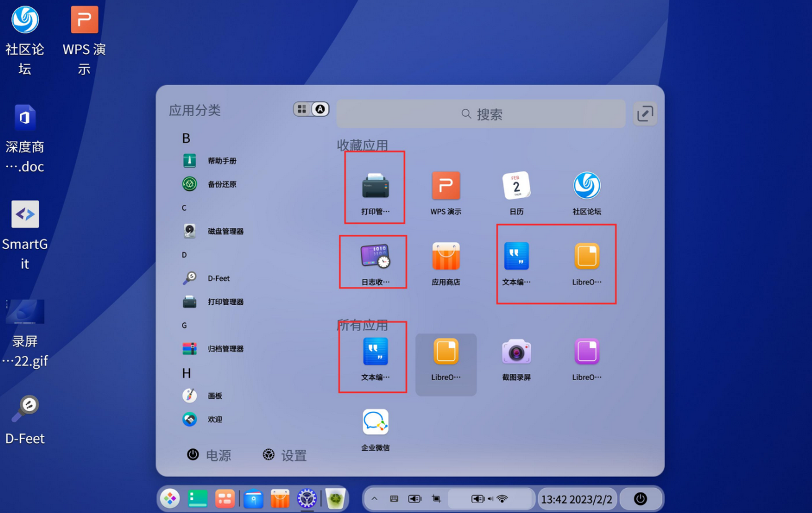Open the blue file manager dock icon
Viewport: 812px width, 513px height.
[253, 498]
